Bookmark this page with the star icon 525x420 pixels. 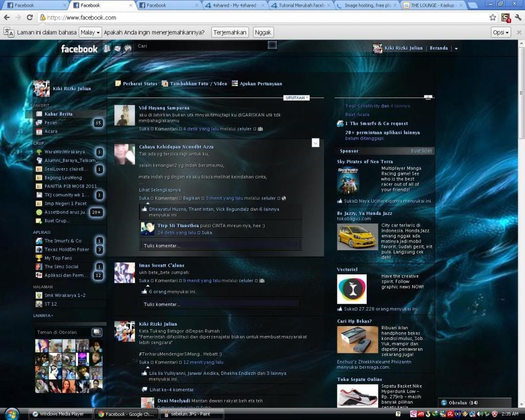(x=493, y=17)
